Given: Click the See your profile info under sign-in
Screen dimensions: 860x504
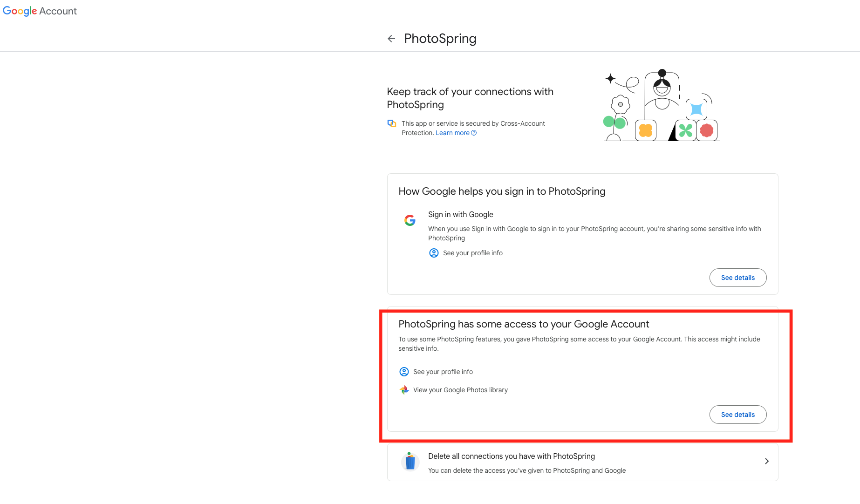Looking at the screenshot, I should [473, 253].
